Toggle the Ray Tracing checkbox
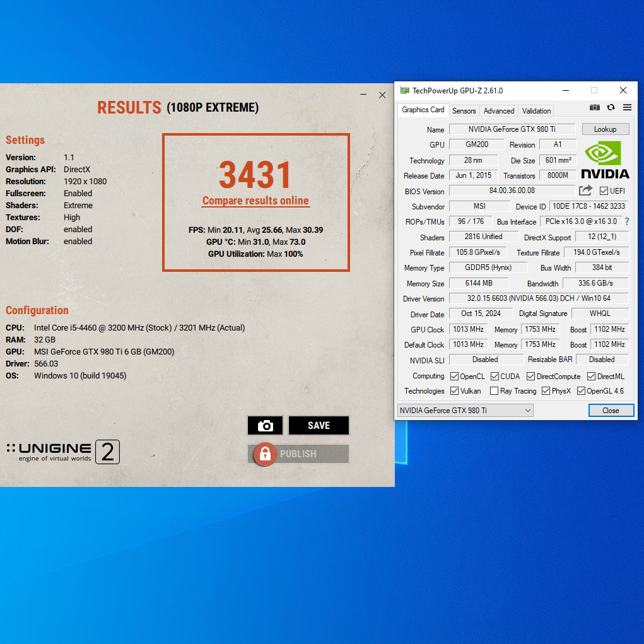644x644 pixels. pos(495,390)
